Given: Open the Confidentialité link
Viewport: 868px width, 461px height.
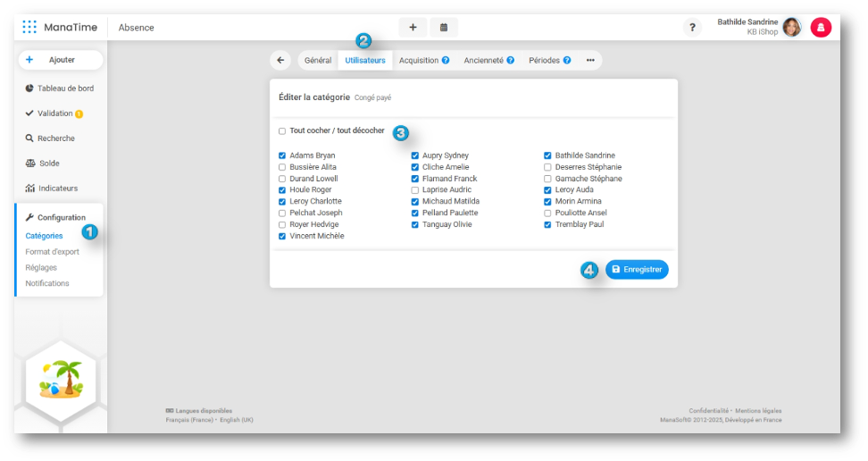Looking at the screenshot, I should coord(708,411).
